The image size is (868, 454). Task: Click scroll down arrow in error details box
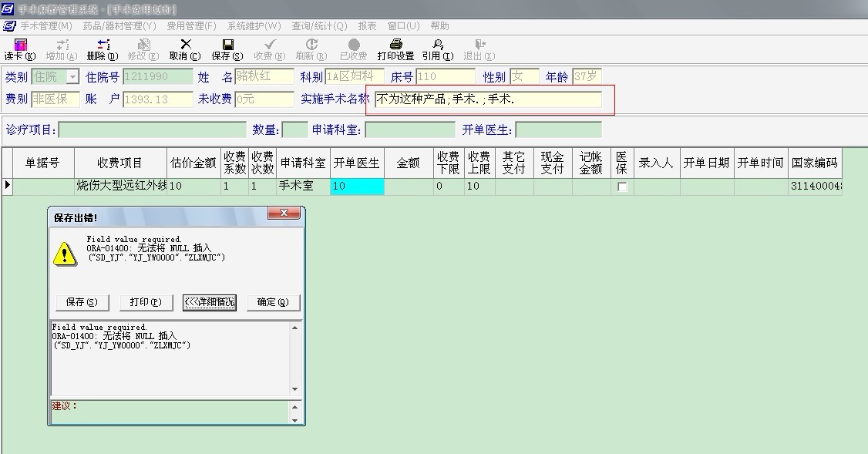pos(295,389)
